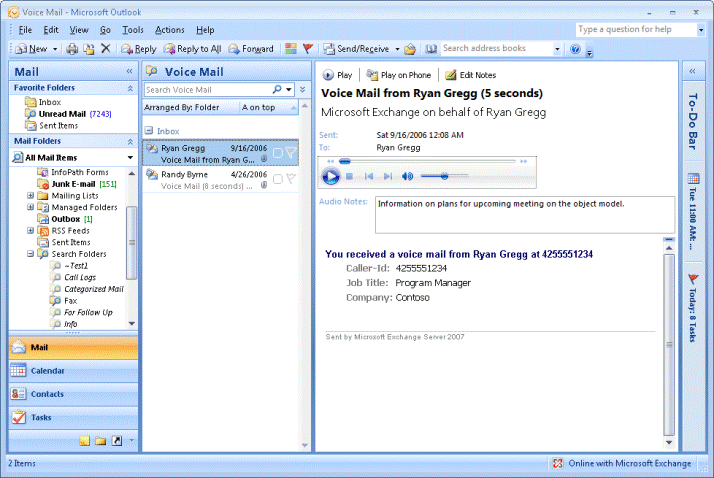Open the Tools menu
This screenshot has width=714, height=478.
[133, 30]
